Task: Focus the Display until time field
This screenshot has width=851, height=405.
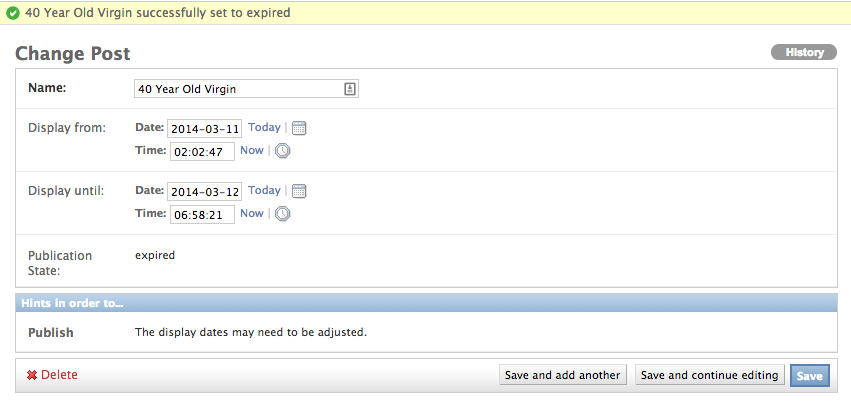Action: tap(202, 215)
